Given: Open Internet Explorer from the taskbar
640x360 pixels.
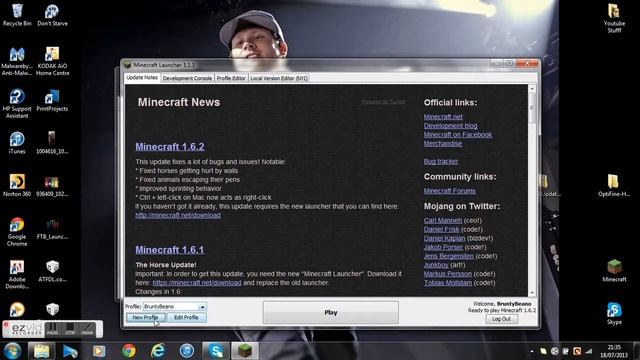Looking at the screenshot, I should (158, 351).
